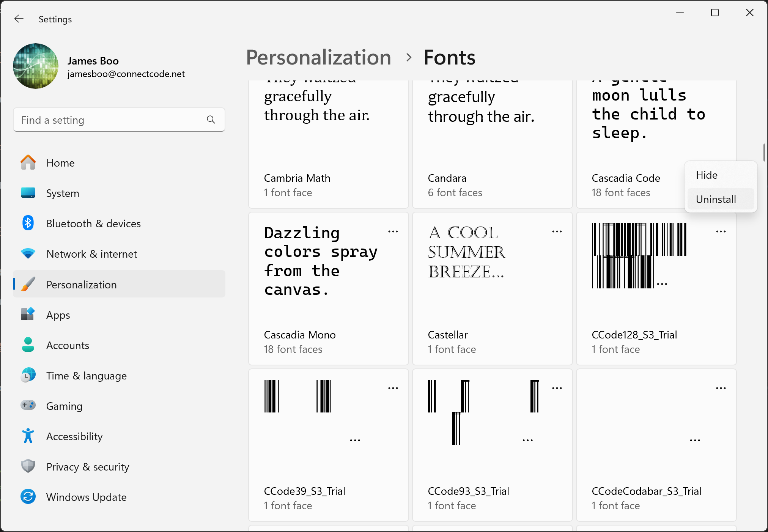Open Network & internet settings

[119, 254]
